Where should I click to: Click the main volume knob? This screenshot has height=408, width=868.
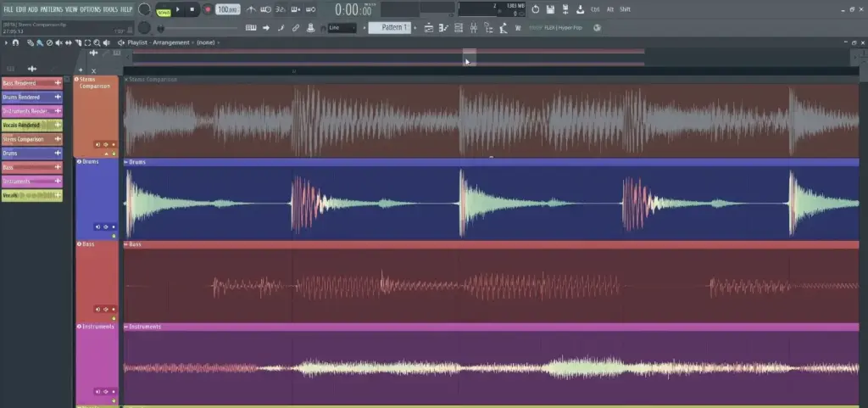(144, 9)
